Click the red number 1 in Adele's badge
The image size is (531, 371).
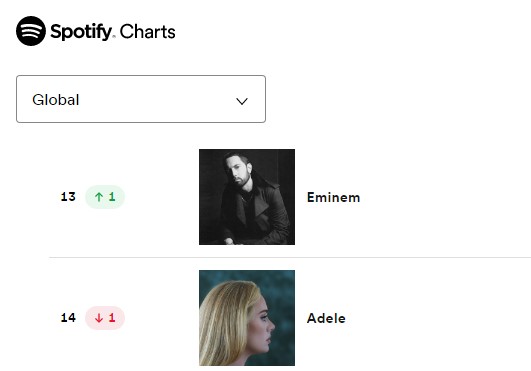(x=112, y=318)
